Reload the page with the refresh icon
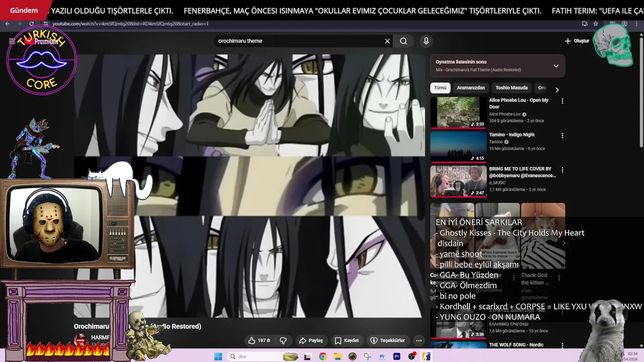This screenshot has width=644, height=362. pyautogui.click(x=31, y=24)
